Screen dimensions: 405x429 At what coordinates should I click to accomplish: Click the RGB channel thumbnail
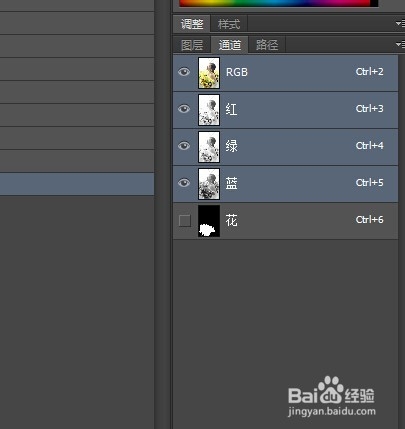[x=209, y=73]
